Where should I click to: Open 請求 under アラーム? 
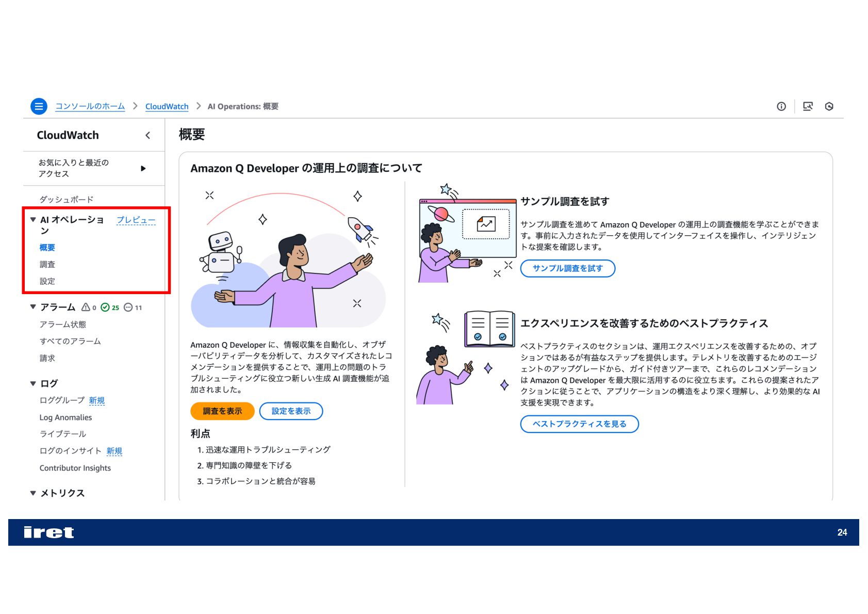point(47,358)
